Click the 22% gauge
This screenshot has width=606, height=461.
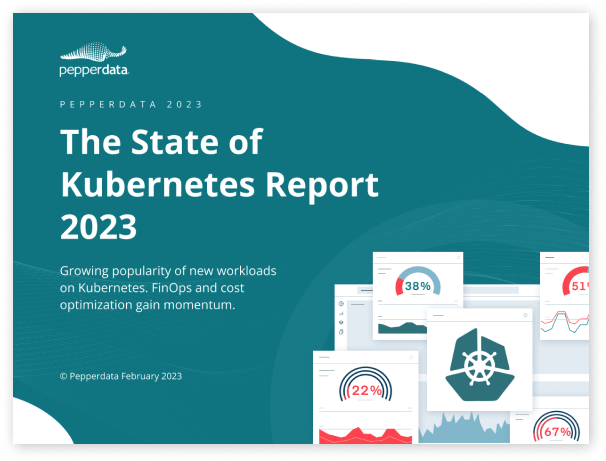pos(366,384)
